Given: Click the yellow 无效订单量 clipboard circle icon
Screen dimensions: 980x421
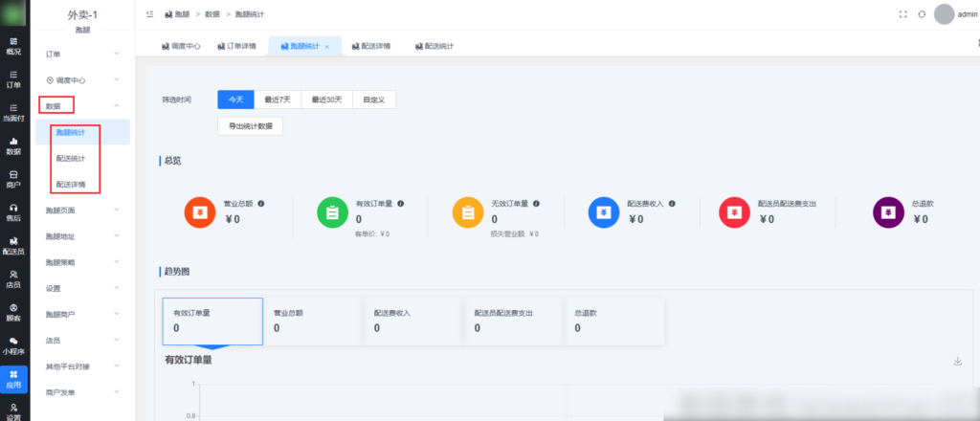Looking at the screenshot, I should [x=467, y=212].
